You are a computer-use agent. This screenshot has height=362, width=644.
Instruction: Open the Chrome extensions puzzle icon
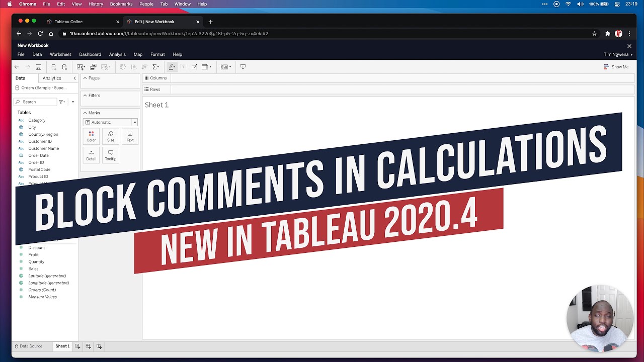[x=607, y=34]
